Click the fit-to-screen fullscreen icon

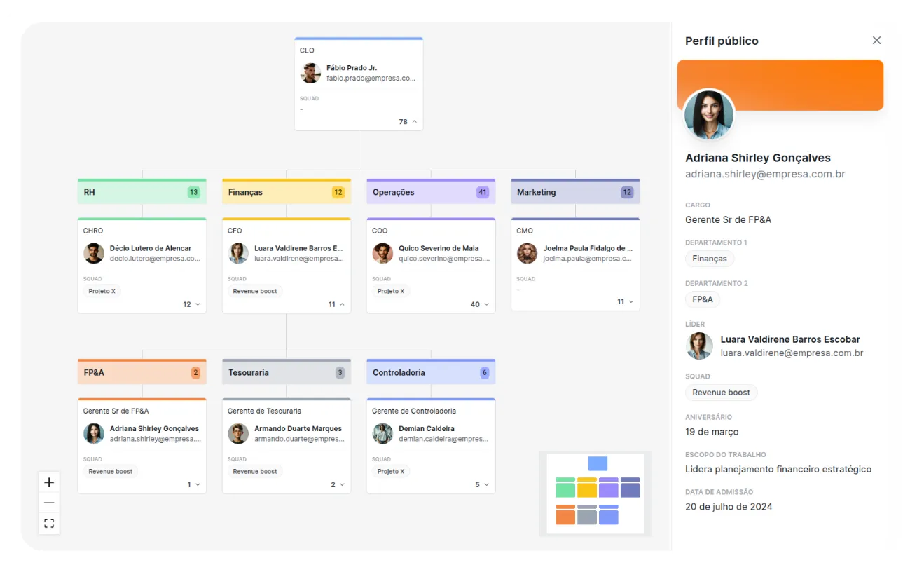tap(49, 523)
